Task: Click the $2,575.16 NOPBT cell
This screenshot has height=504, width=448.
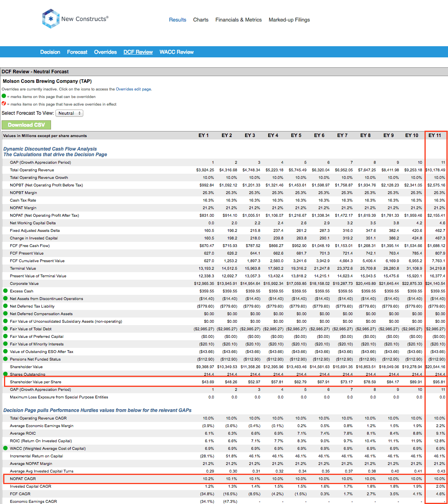Action: click(436, 185)
